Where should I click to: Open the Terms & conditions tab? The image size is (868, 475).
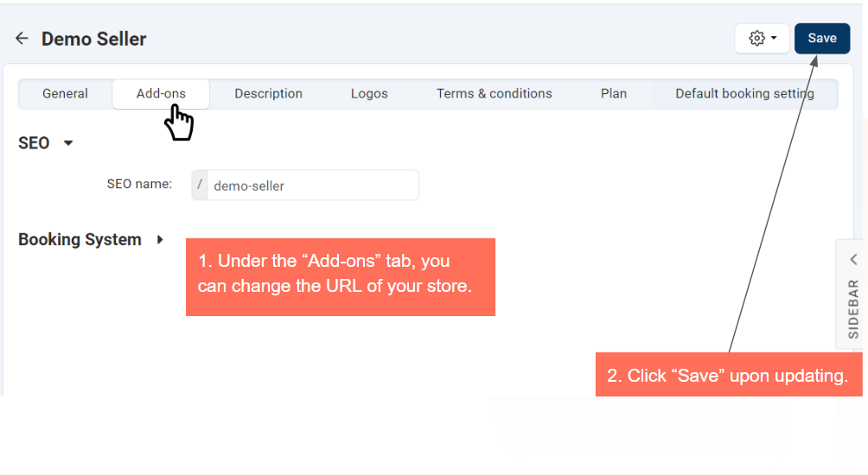point(494,93)
